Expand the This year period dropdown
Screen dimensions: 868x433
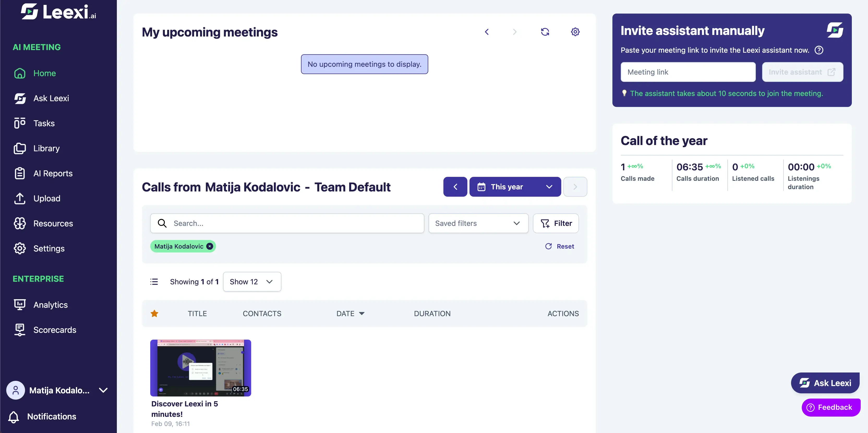coord(515,187)
